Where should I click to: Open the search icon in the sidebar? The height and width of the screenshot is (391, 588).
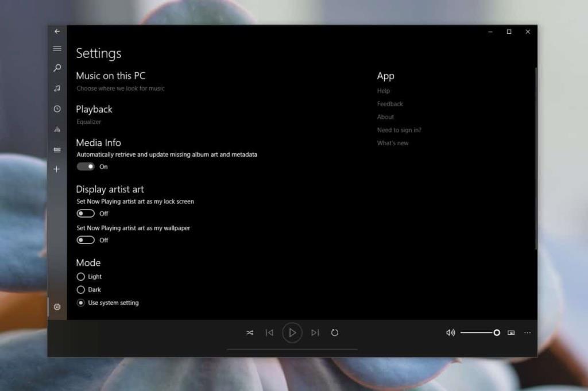(57, 68)
